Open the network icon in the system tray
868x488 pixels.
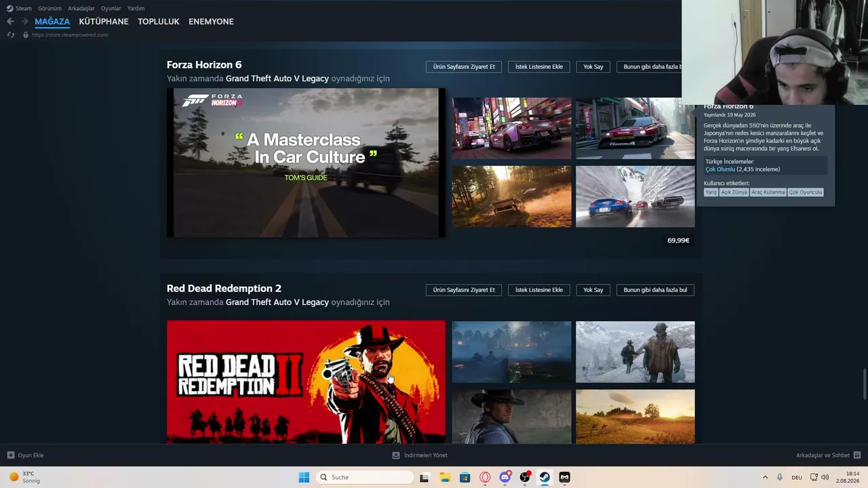pos(814,477)
